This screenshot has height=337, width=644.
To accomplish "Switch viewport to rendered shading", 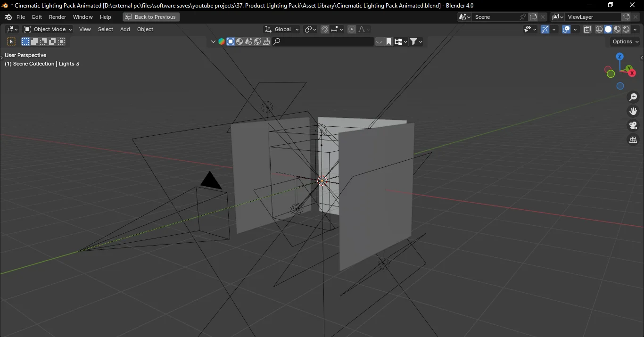I will tap(626, 29).
